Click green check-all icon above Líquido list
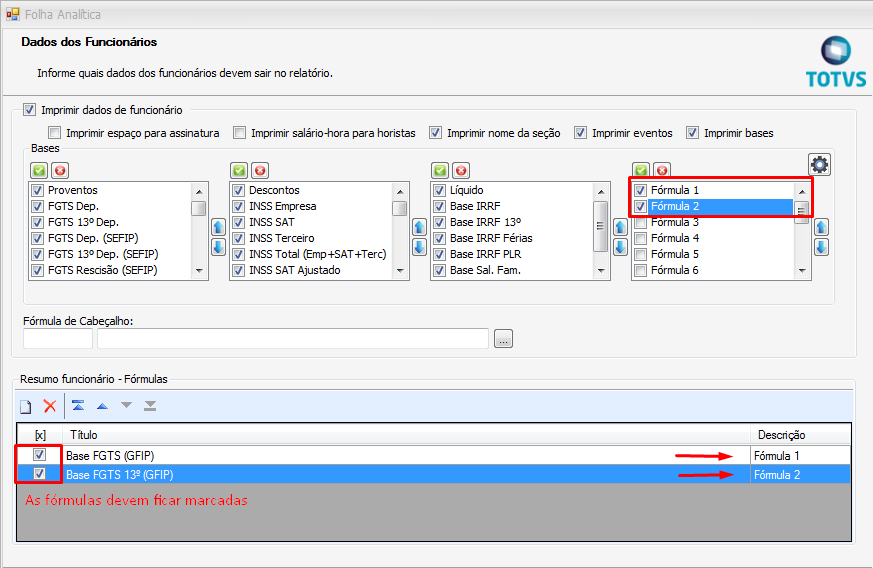Image resolution: width=873 pixels, height=568 pixels. (440, 170)
